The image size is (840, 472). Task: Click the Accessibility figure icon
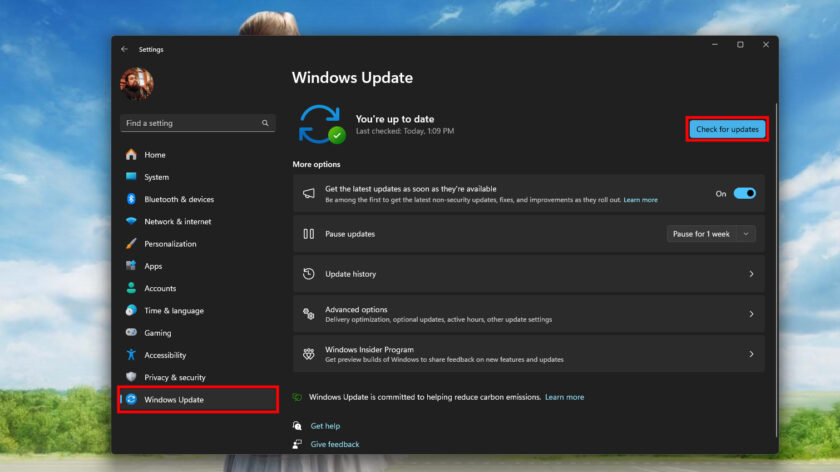click(131, 355)
